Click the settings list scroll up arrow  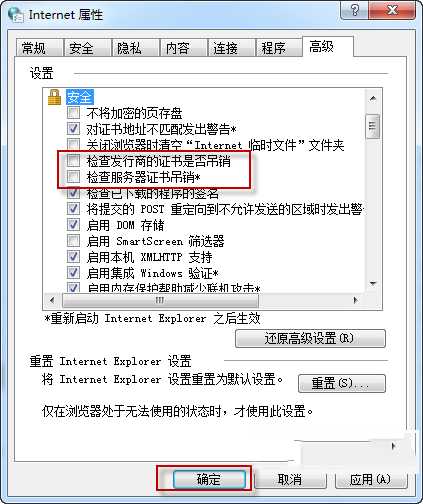(x=373, y=98)
